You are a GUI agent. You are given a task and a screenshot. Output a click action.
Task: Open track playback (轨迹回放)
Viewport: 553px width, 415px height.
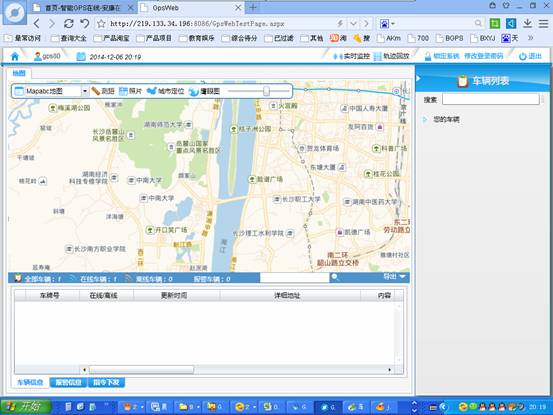(x=391, y=56)
